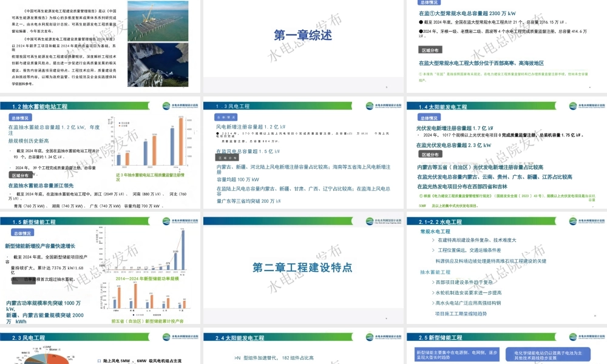The image size is (607, 364).
Task: Click the blue box "电化学储能电站仍以锂离子电池为主"
Action: (x=548, y=355)
